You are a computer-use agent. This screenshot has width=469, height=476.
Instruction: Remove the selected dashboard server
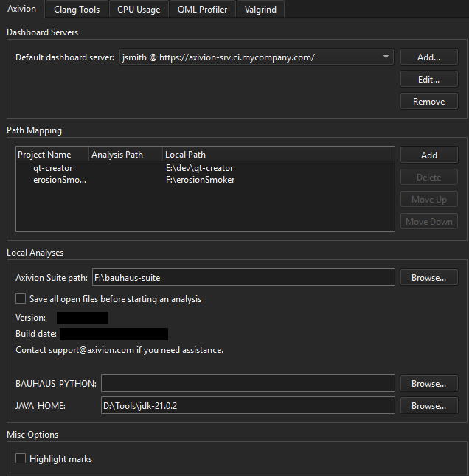click(x=428, y=102)
